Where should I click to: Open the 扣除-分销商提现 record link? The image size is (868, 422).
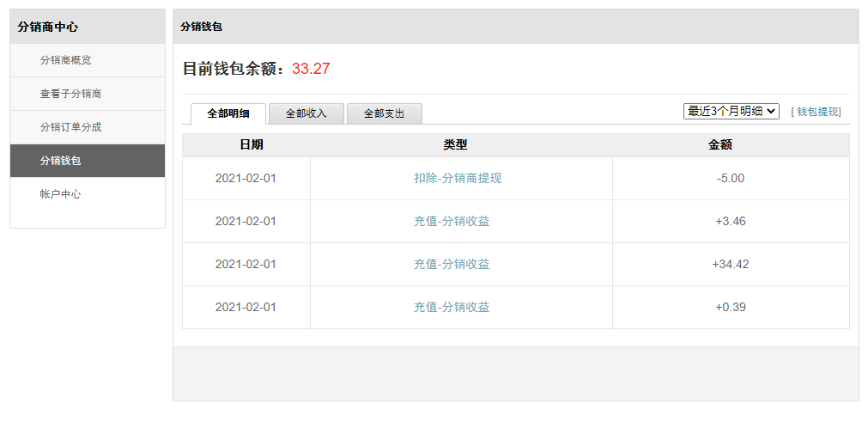(458, 178)
